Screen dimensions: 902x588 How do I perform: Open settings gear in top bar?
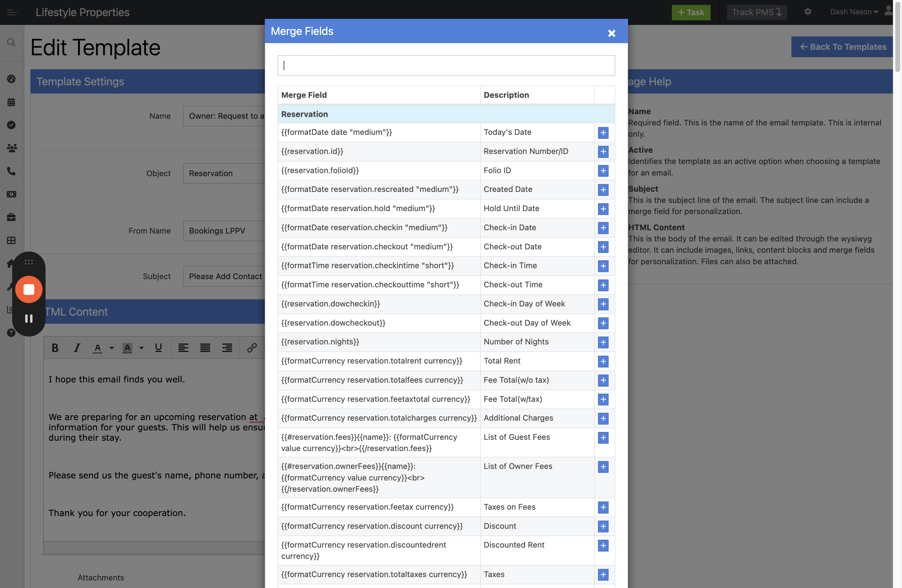(808, 12)
